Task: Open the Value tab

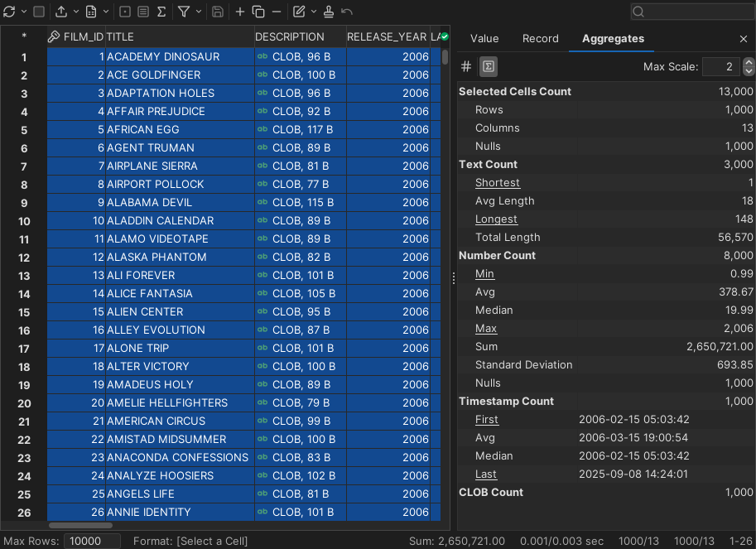Action: [x=484, y=38]
